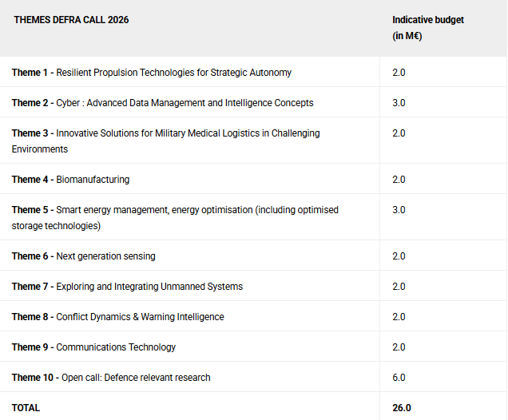
Task: Select the 3.0 budget value for Theme 2
Action: (x=399, y=103)
